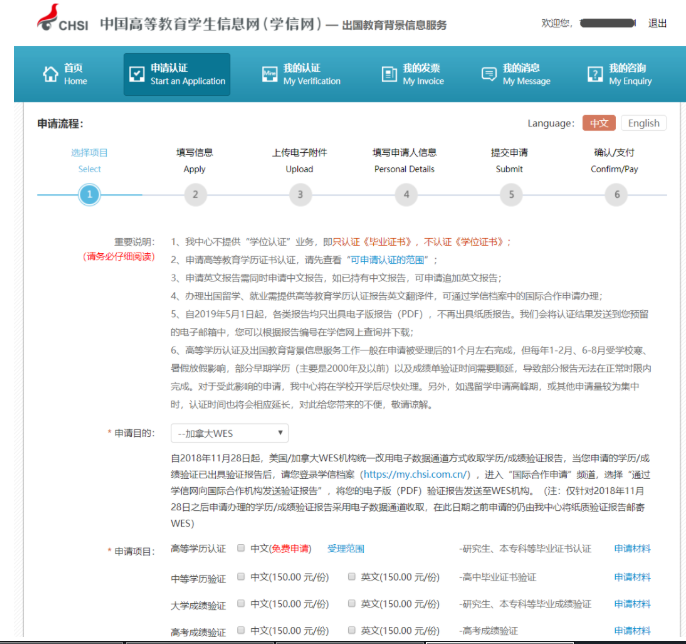Switch language to English
686x644 pixels.
[x=643, y=123]
